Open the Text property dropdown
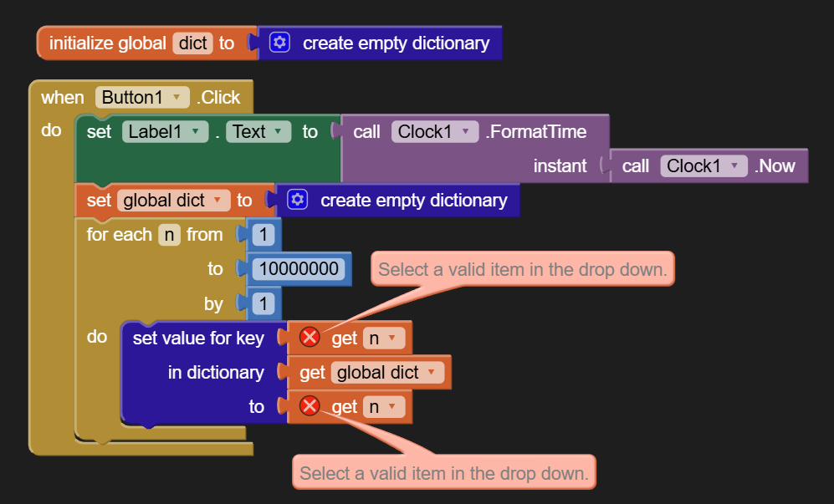Image resolution: width=834 pixels, height=504 pixels. [x=258, y=131]
